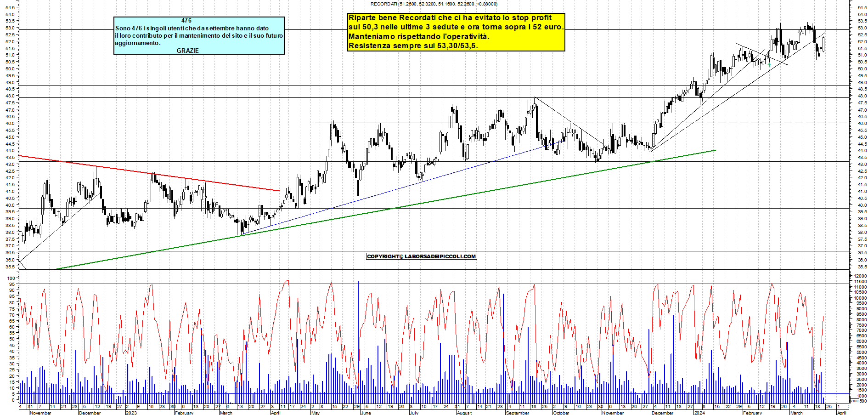Select the '476' heading in the cyan box
Image resolution: width=868 pixels, height=415 pixels.
coord(186,21)
